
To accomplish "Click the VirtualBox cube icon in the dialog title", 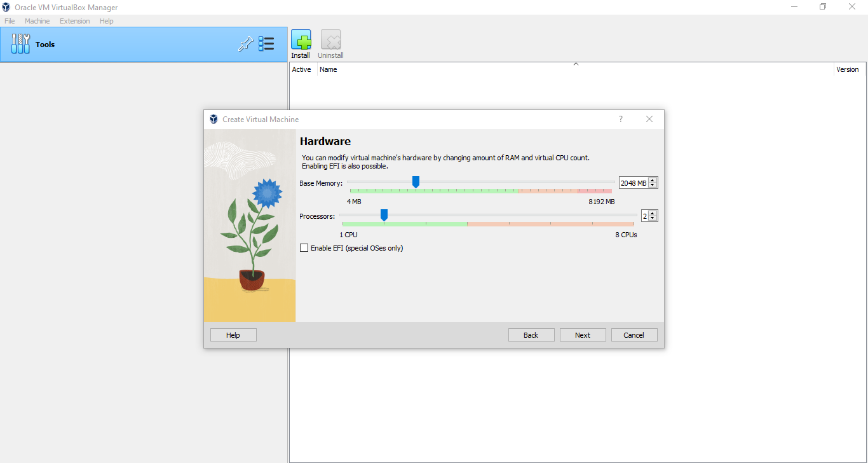I will 214,119.
